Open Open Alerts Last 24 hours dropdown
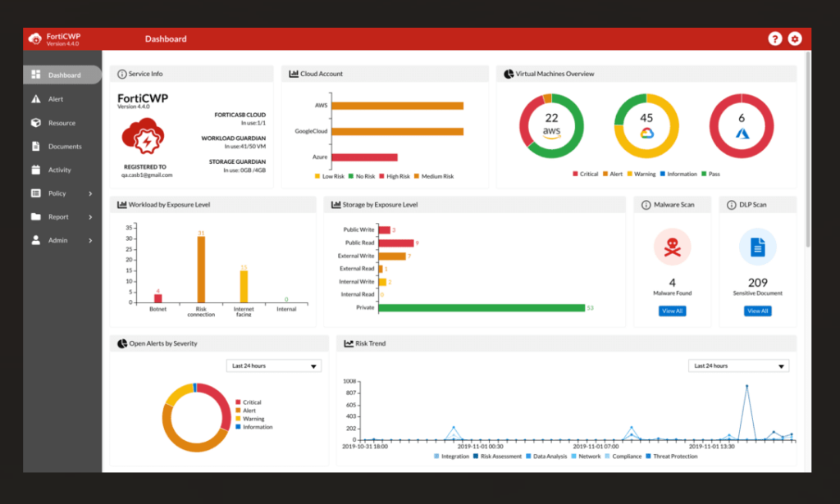 pos(274,366)
